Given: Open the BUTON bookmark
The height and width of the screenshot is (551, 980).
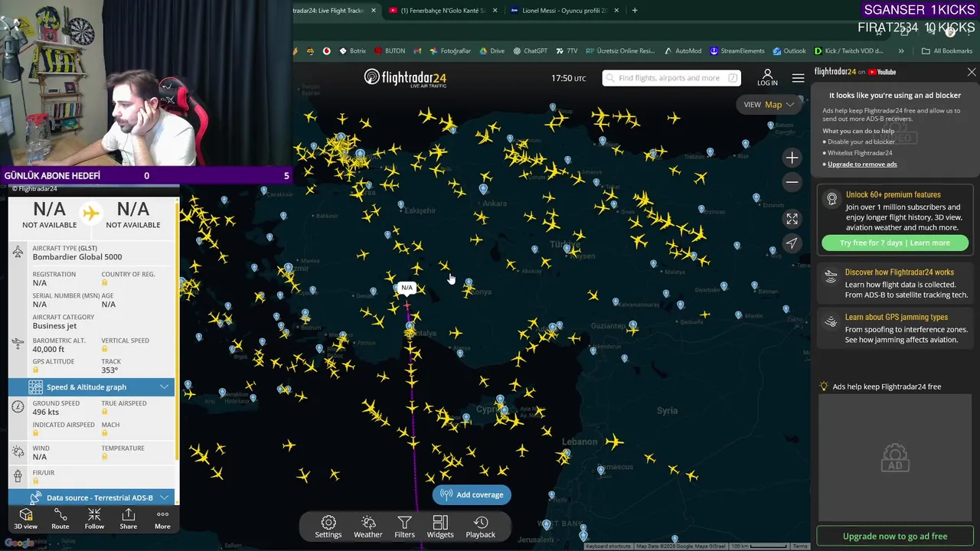Looking at the screenshot, I should [390, 51].
